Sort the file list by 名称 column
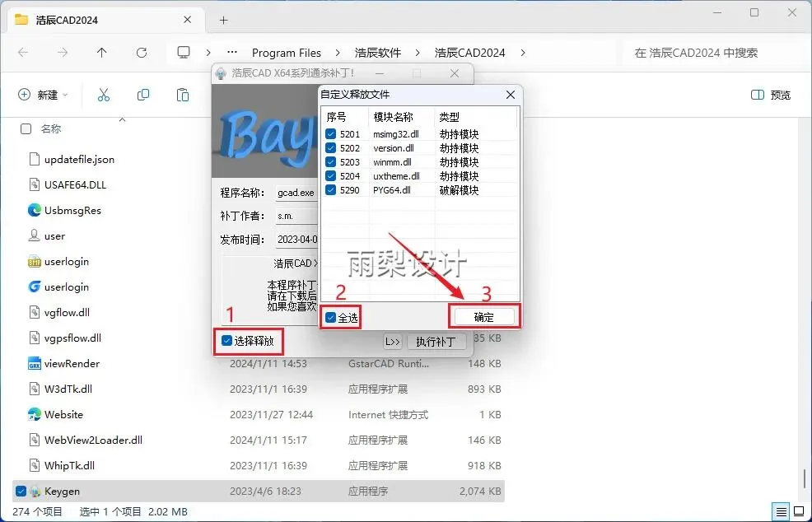Viewport: 812px width, 522px height. tap(51, 129)
